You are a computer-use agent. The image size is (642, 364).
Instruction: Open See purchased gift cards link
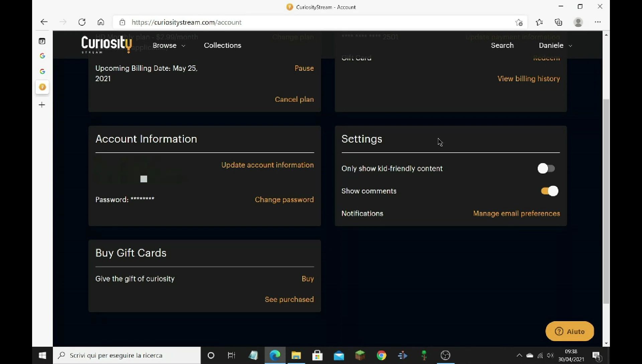pyautogui.click(x=289, y=300)
